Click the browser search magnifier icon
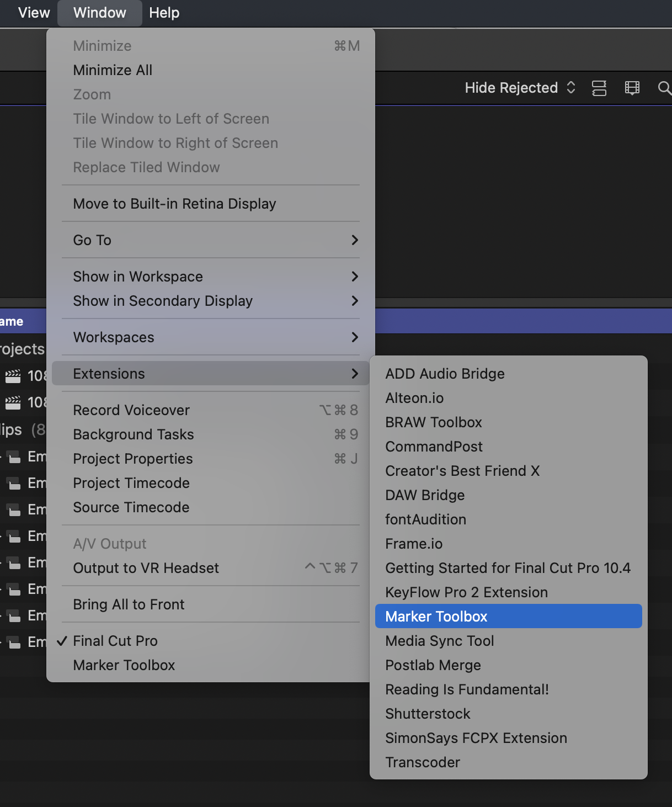This screenshot has height=807, width=672. click(x=664, y=88)
